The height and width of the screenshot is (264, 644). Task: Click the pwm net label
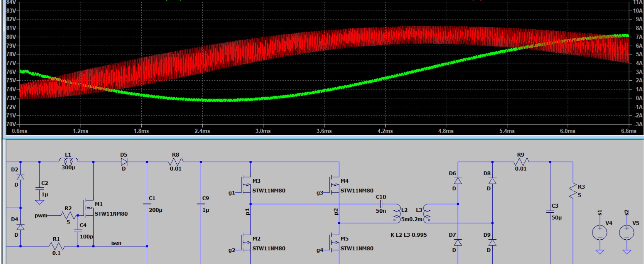coord(41,215)
